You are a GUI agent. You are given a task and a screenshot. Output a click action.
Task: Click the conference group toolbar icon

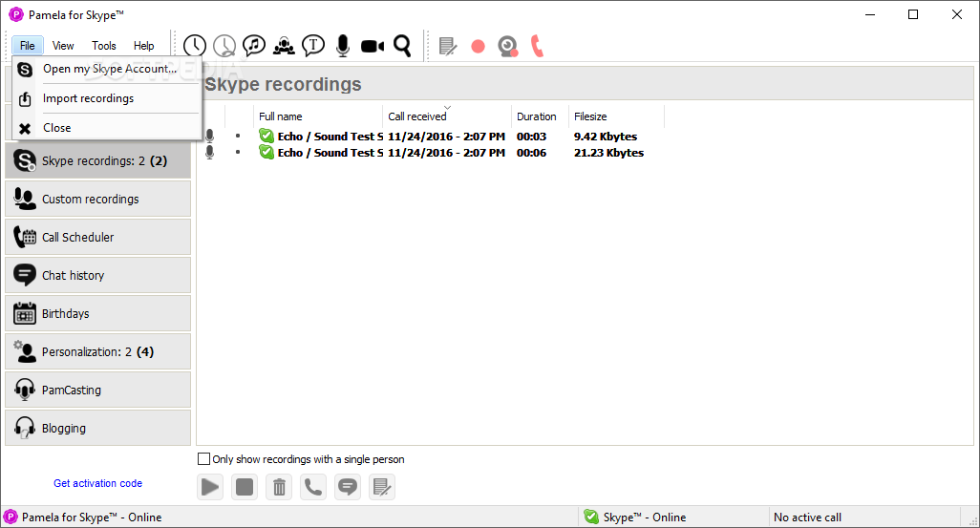[284, 46]
